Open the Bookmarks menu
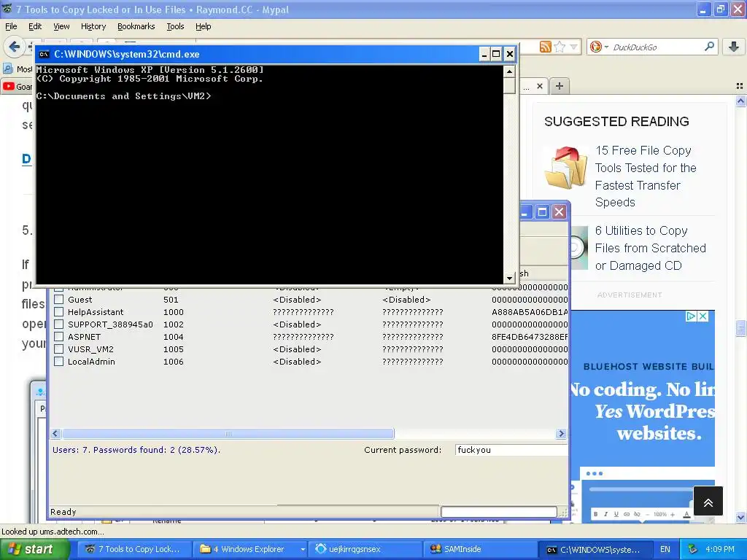 coord(136,26)
